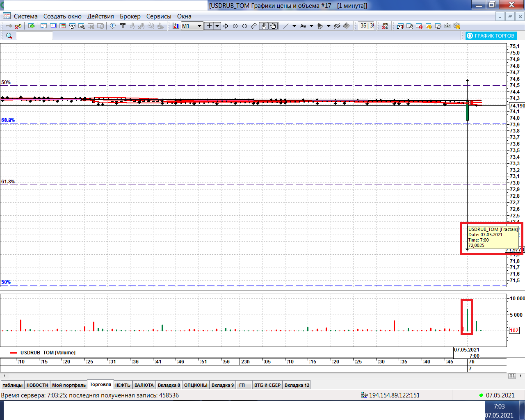This screenshot has width=525, height=420.
Task: Select the Aa text label tool
Action: click(303, 26)
